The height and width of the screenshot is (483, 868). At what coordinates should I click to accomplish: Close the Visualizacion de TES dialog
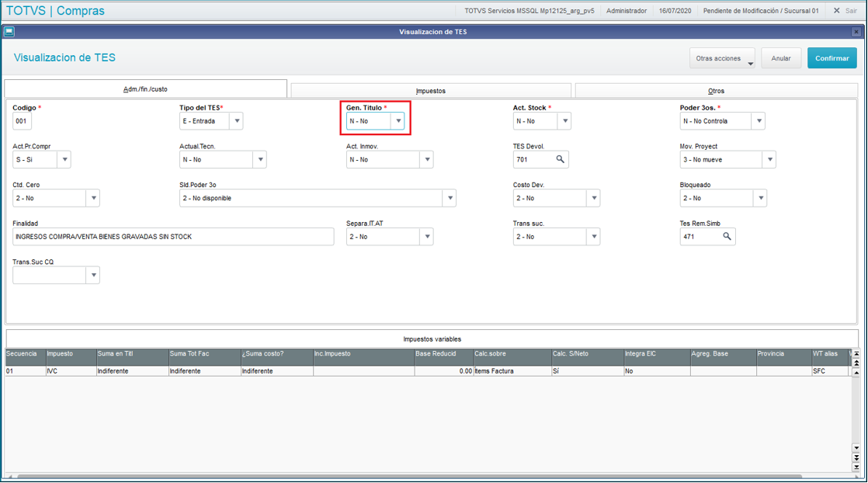856,32
